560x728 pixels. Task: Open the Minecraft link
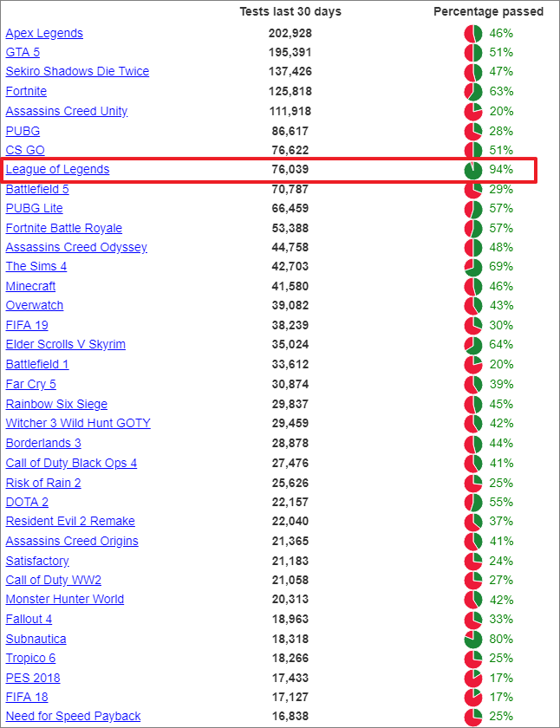click(x=30, y=287)
